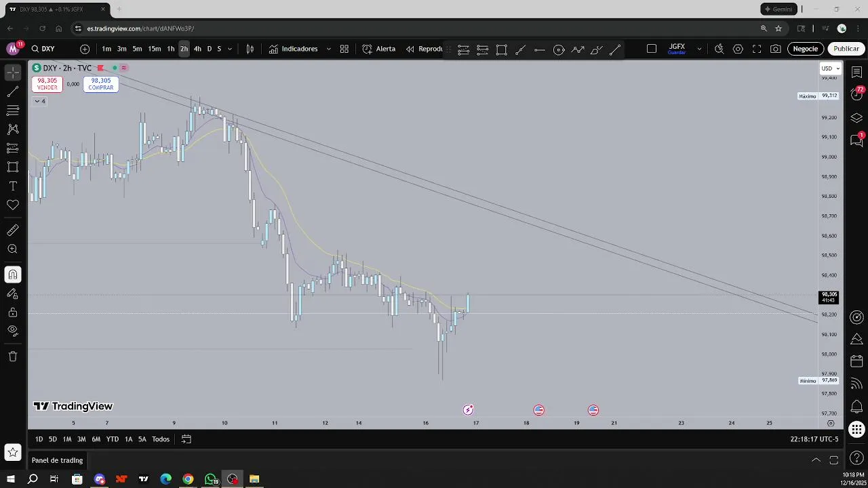Switch to the 15m timeframe
This screenshot has height=488, width=868.
point(155,49)
